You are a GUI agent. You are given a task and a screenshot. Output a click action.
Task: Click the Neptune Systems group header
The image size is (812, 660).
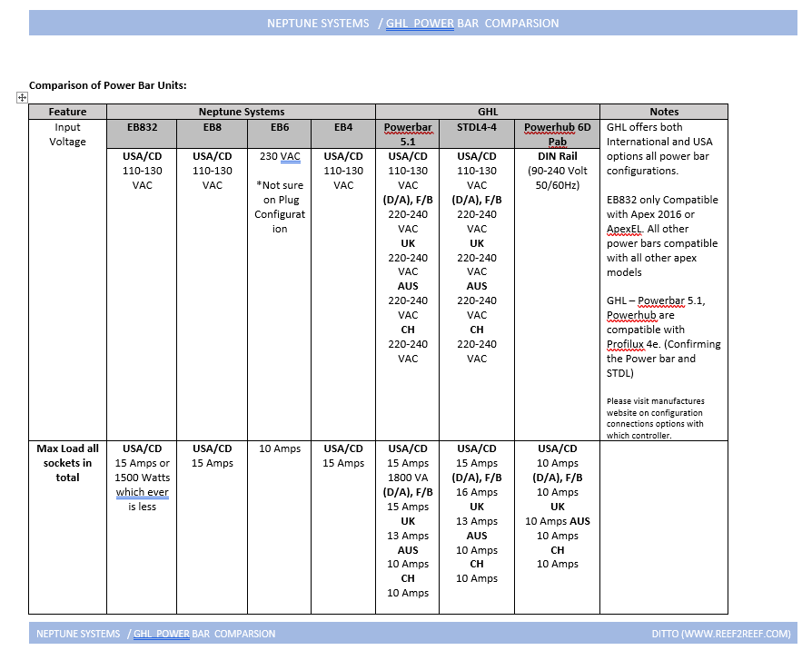242,112
